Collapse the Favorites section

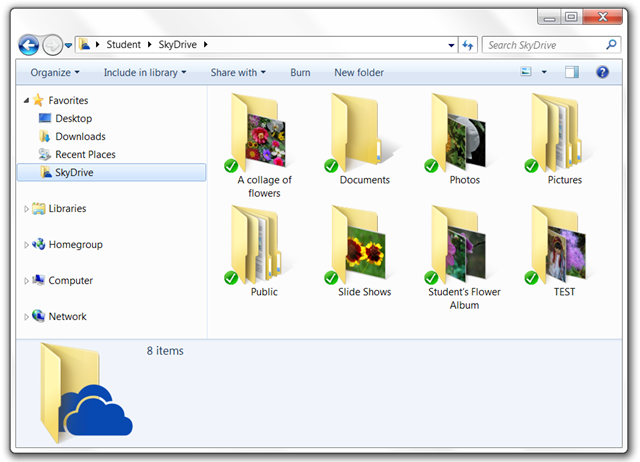(x=26, y=101)
